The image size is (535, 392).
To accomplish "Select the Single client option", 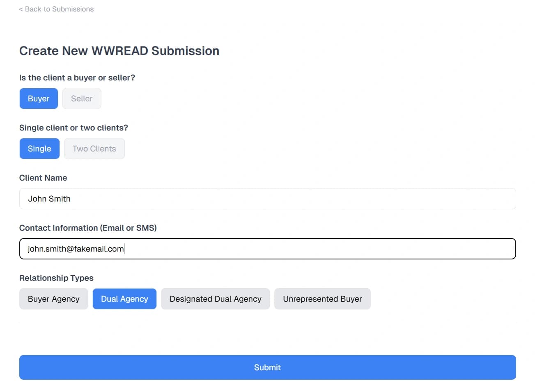I will click(x=39, y=149).
